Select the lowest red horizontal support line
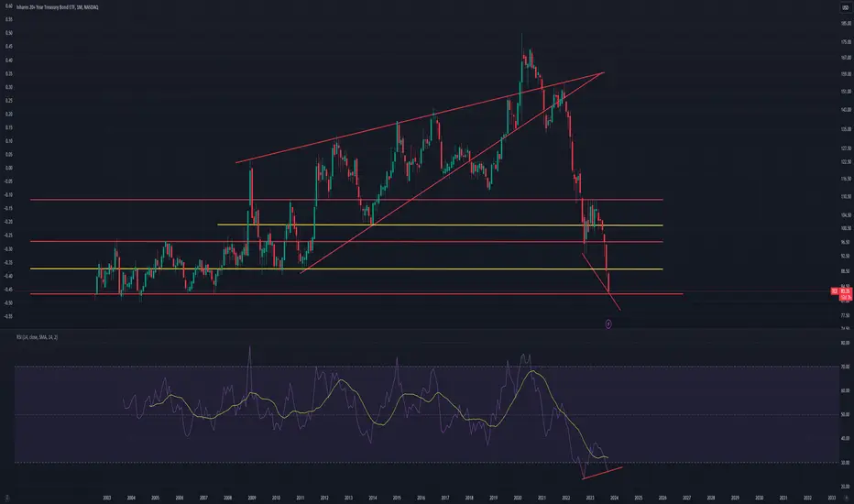 click(x=356, y=294)
